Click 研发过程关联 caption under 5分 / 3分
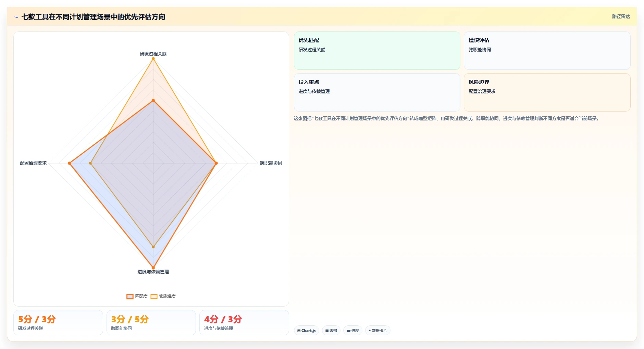 (x=30, y=328)
